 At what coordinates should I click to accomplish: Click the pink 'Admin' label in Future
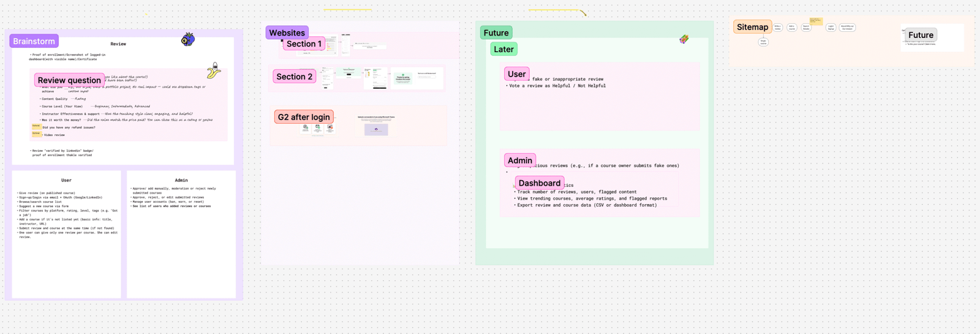click(519, 161)
